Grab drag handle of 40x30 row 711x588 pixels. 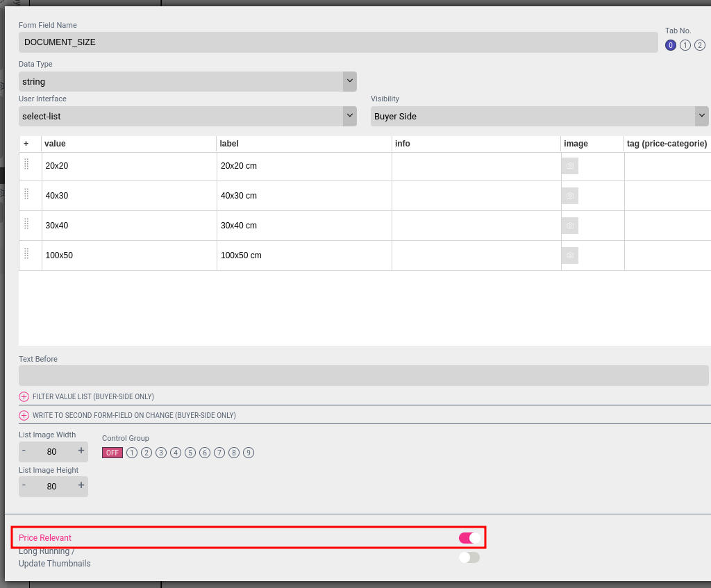(26, 194)
